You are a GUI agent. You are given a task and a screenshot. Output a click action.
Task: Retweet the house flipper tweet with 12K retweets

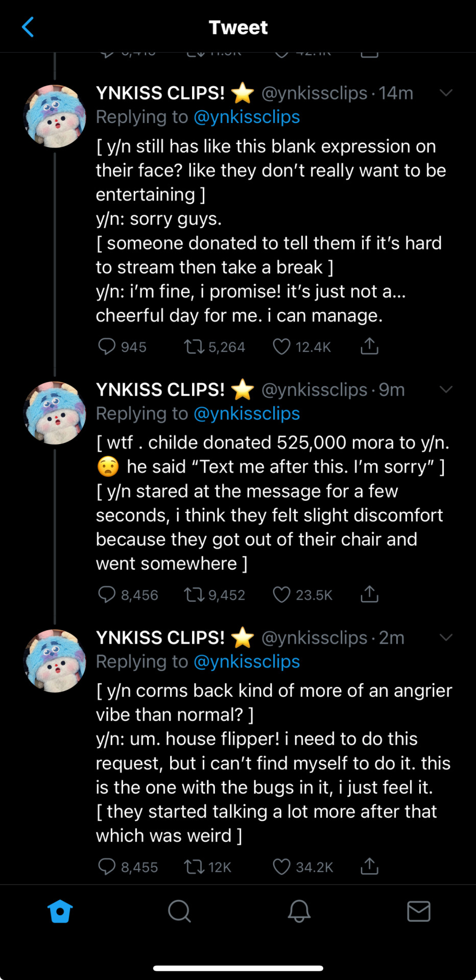194,867
